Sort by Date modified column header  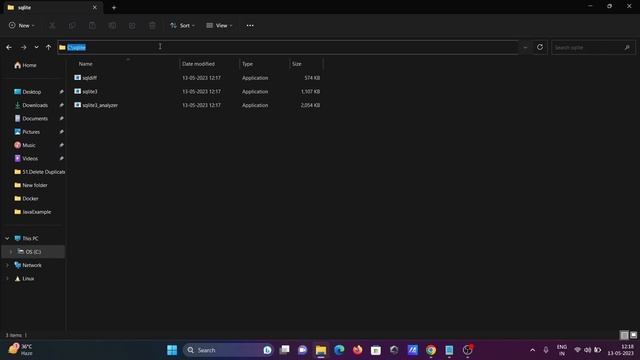[198, 64]
